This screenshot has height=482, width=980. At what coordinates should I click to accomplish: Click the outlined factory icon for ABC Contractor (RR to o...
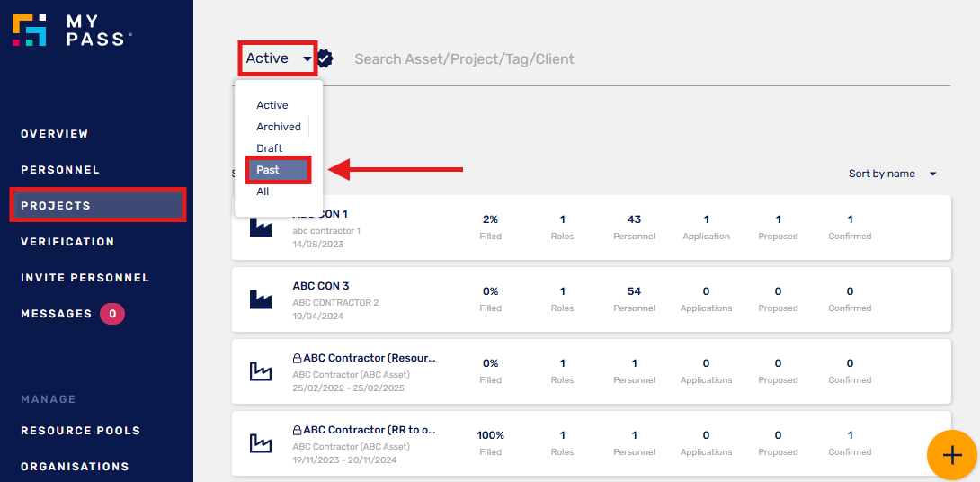click(x=261, y=442)
